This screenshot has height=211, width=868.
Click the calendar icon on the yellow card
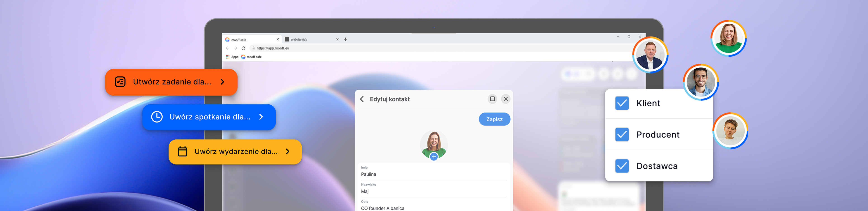[182, 152]
